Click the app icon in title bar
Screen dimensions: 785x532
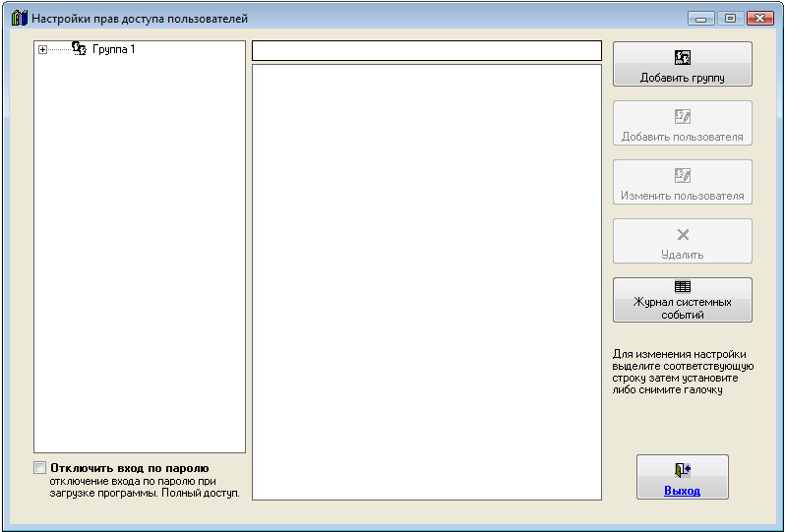pyautogui.click(x=19, y=18)
